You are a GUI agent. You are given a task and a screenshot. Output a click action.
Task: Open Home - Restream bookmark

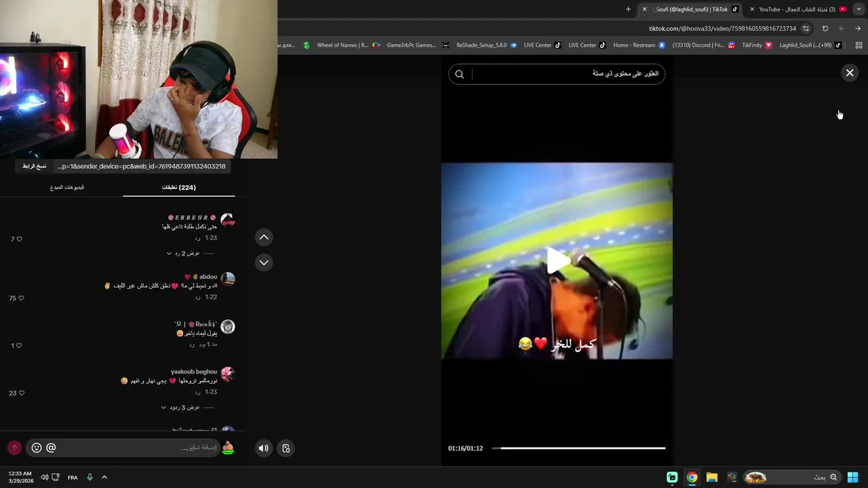(639, 45)
